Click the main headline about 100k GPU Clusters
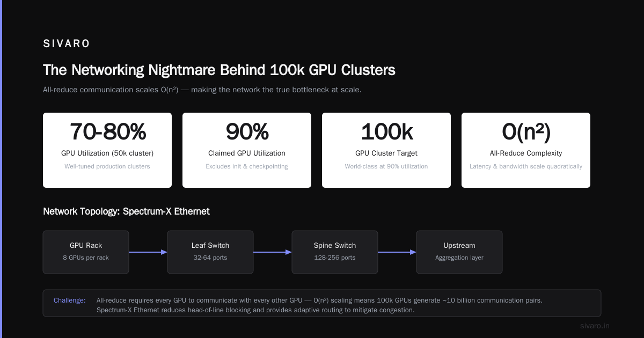The image size is (644, 338). click(x=219, y=70)
